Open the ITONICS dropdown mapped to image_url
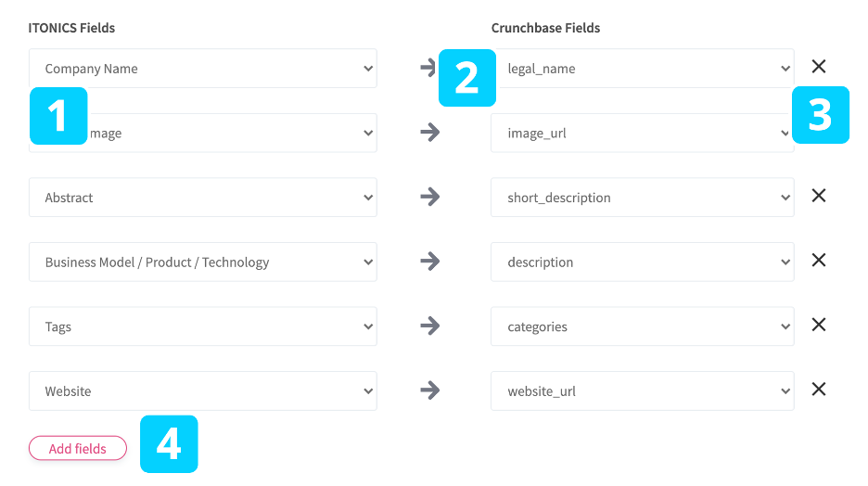Screen dimensions: 868x486 (x=232, y=134)
